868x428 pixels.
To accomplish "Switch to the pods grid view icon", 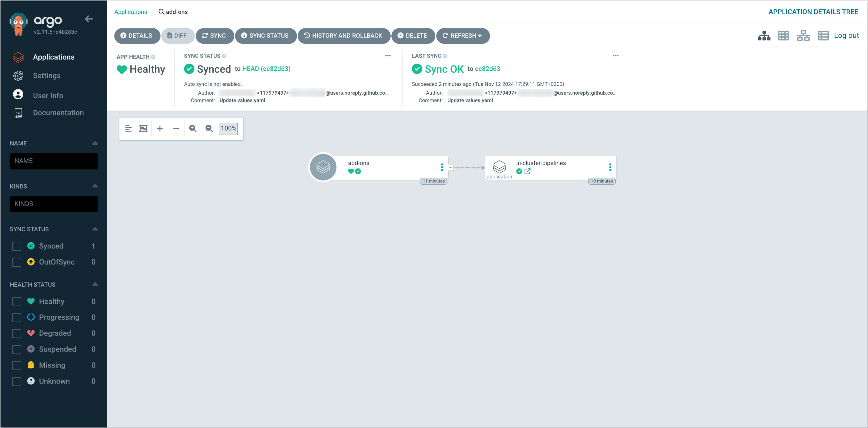I will click(x=783, y=36).
